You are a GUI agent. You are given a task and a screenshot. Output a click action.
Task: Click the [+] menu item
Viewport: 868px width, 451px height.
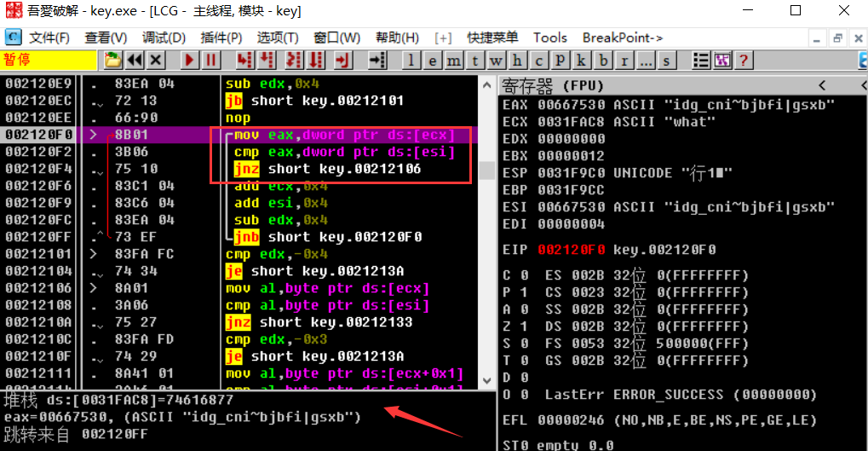(443, 38)
